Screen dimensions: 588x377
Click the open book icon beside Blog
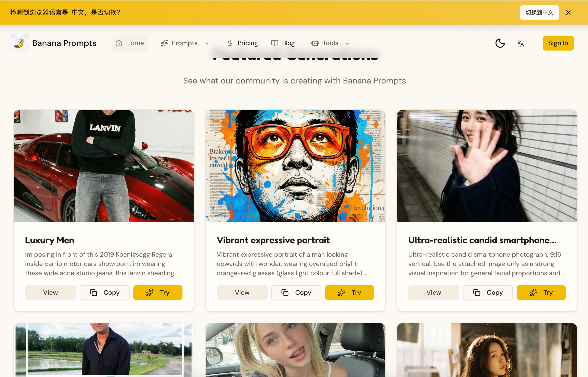[x=275, y=43]
